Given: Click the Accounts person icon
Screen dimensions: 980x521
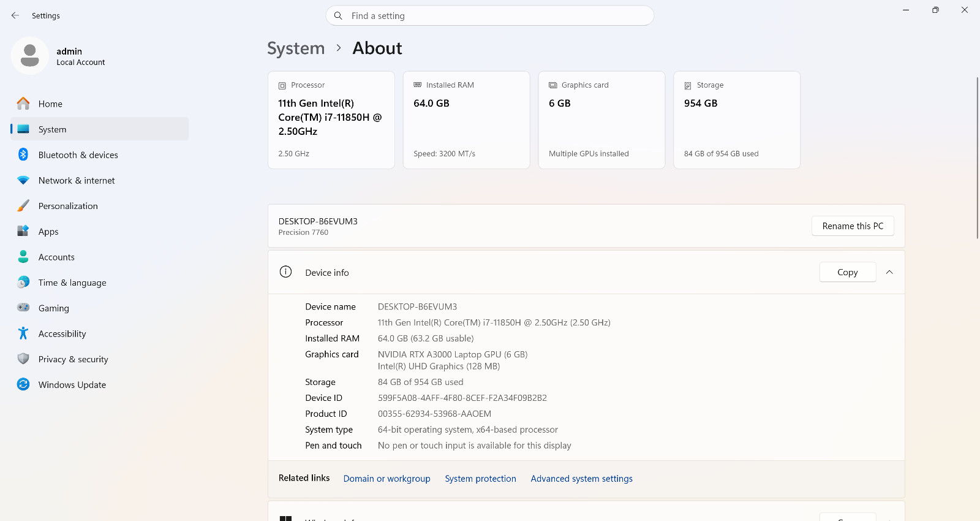Looking at the screenshot, I should [23, 257].
